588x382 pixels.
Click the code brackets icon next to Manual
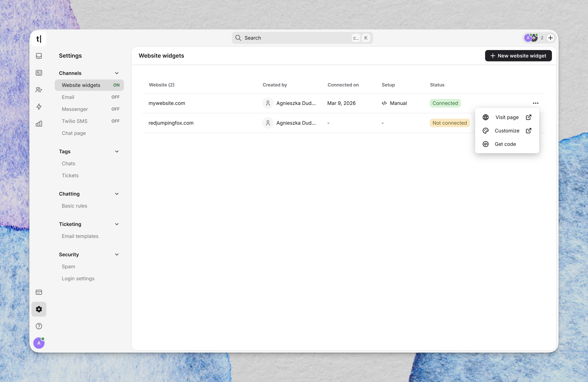[x=384, y=103]
